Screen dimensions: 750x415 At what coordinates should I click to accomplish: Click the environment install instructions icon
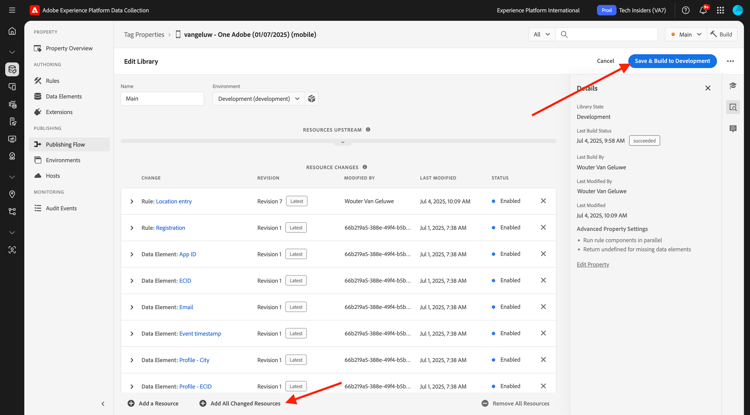point(312,99)
